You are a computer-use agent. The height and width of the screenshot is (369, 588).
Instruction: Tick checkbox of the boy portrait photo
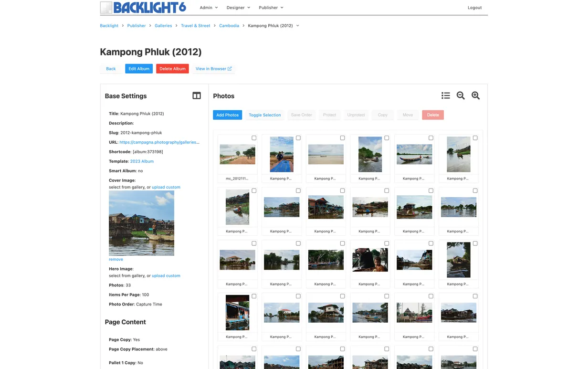[x=387, y=243]
